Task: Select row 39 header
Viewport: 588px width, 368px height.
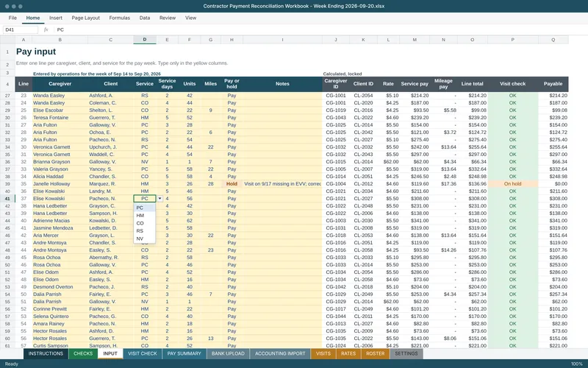Action: (7, 184)
